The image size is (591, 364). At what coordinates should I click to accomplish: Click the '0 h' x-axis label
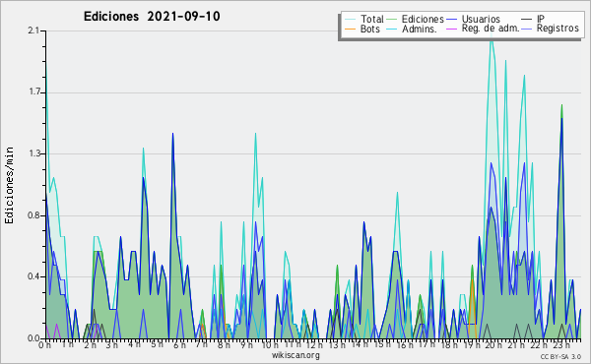click(x=45, y=344)
